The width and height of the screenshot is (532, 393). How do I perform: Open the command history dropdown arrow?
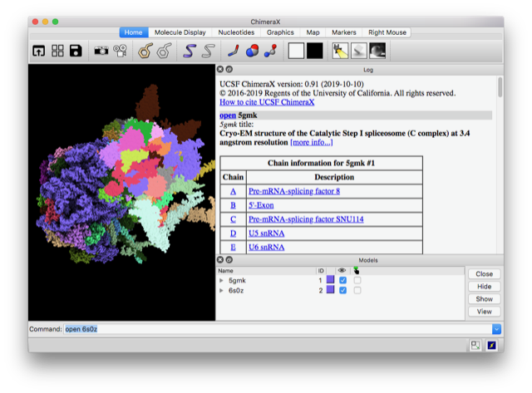coord(496,329)
